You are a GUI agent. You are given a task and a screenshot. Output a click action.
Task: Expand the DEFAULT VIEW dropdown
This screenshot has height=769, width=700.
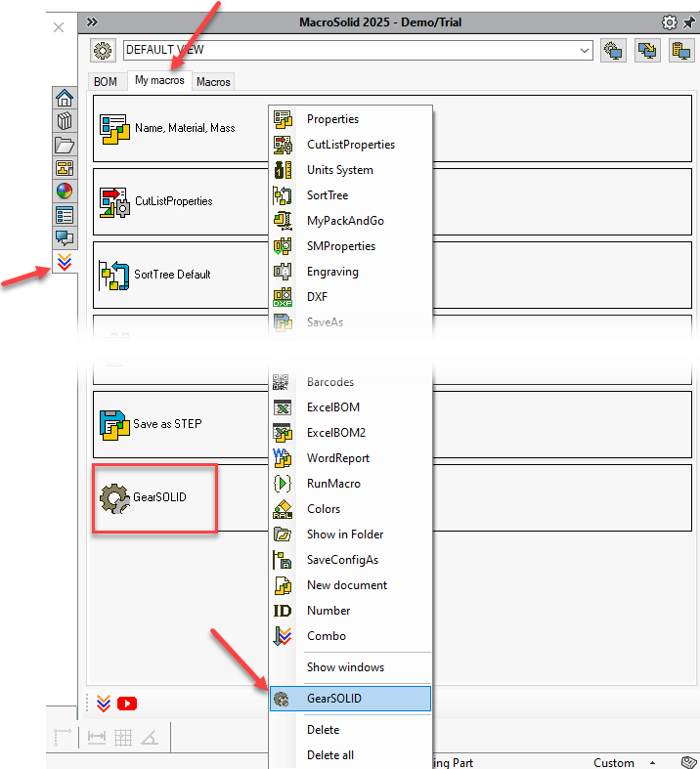pyautogui.click(x=585, y=51)
